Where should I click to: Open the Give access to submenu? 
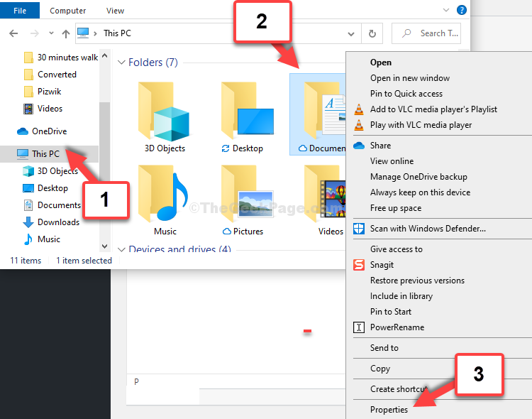[x=397, y=249]
